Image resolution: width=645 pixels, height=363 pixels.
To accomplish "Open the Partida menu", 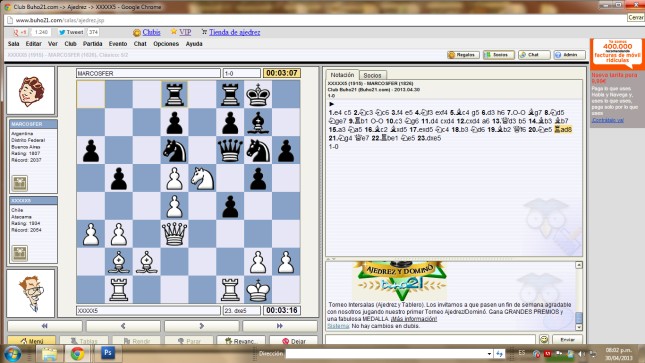I will (93, 44).
